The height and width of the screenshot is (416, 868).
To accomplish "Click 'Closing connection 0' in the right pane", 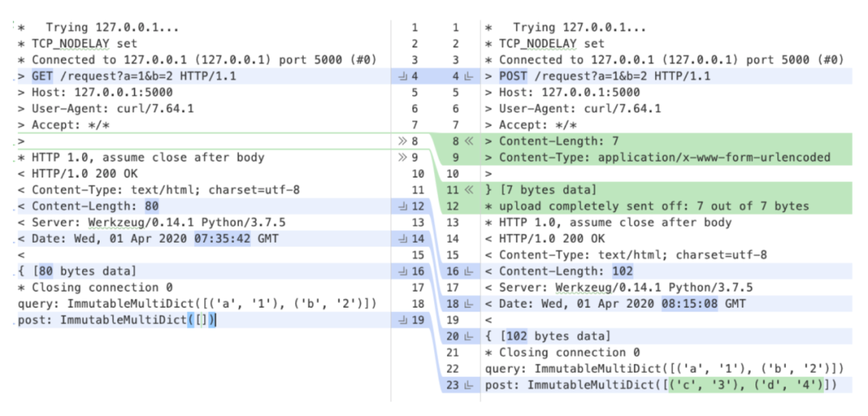I will coord(570,353).
